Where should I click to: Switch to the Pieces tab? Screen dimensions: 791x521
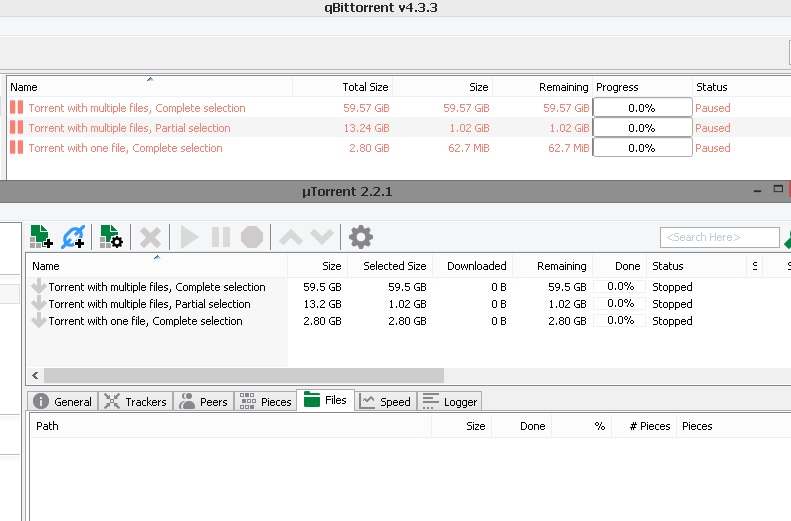[266, 401]
